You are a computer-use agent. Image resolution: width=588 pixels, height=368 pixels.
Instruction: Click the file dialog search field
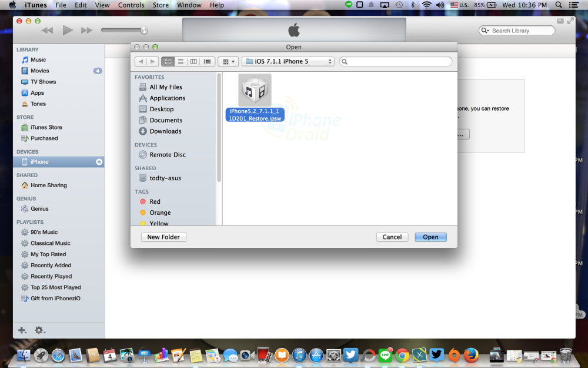pos(396,61)
